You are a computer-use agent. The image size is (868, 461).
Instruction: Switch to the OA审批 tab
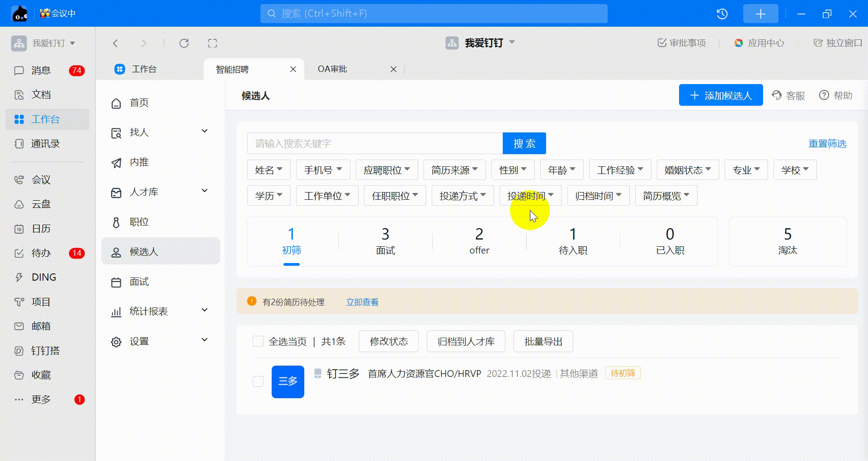click(x=332, y=69)
